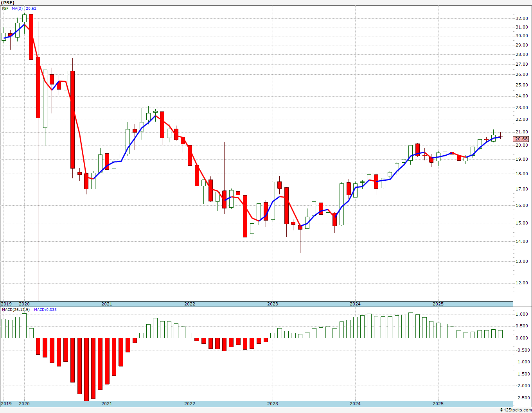
Task: Click 2019 on the MACD panel time axis
Action: coord(6,404)
